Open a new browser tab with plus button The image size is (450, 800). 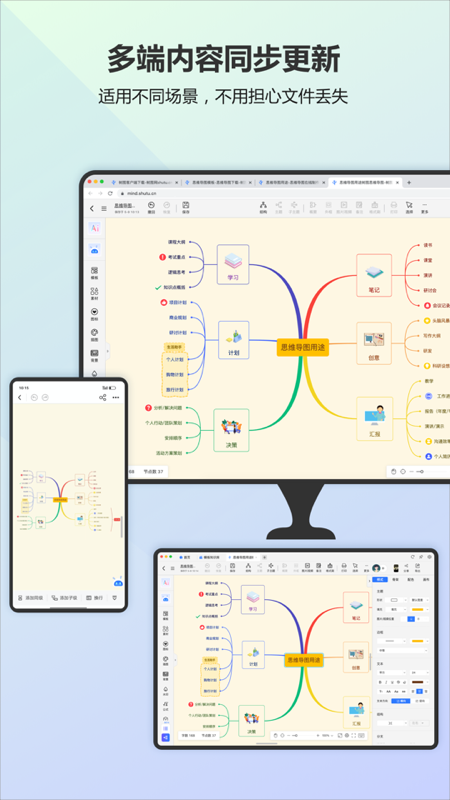tap(409, 182)
